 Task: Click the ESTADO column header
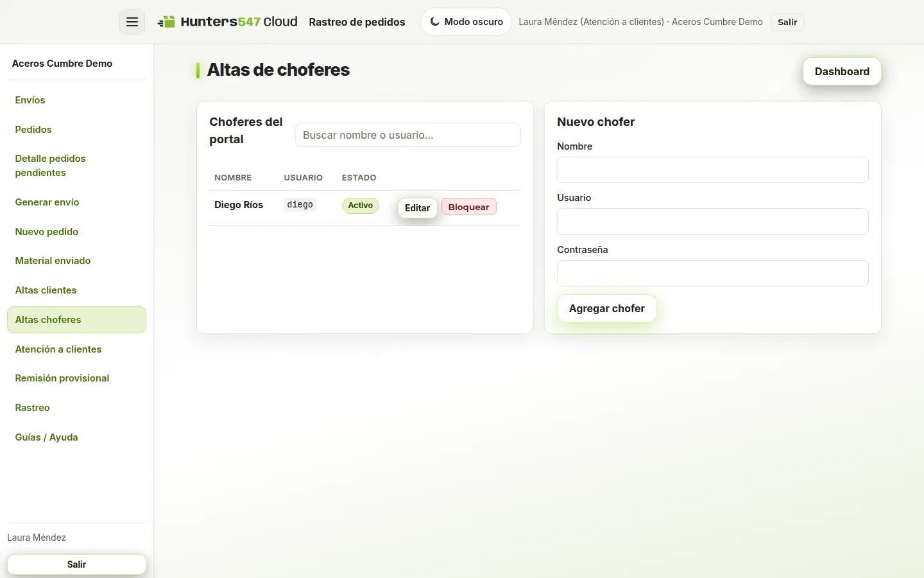click(x=359, y=178)
